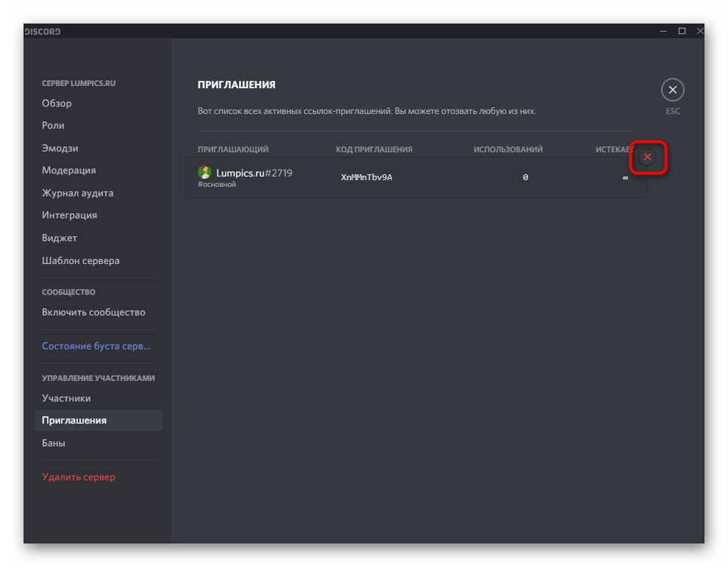
Task: Open the Участники list
Action: (63, 398)
